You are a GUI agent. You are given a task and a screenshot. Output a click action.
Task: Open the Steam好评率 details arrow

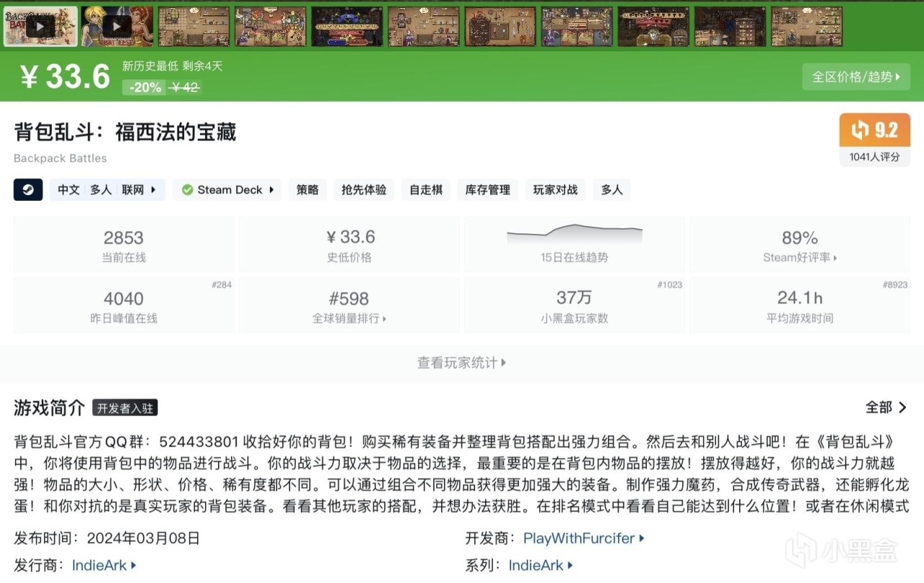pos(800,258)
